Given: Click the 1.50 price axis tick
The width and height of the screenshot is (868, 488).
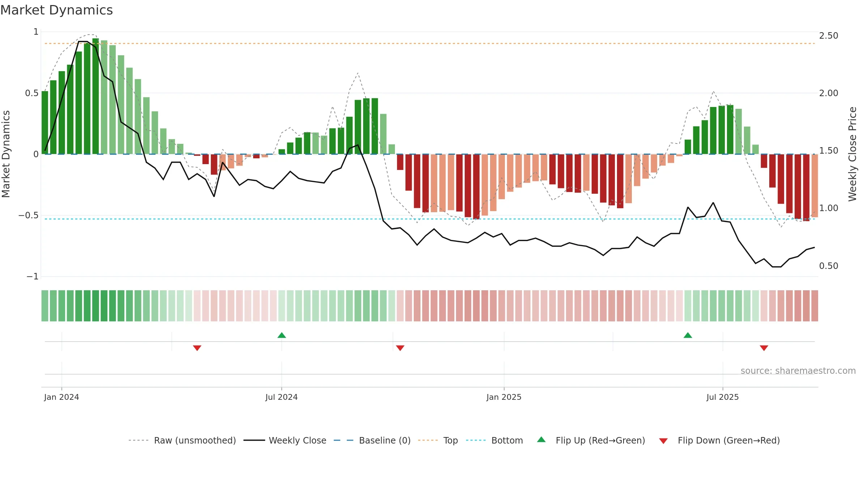Looking at the screenshot, I should tap(829, 150).
